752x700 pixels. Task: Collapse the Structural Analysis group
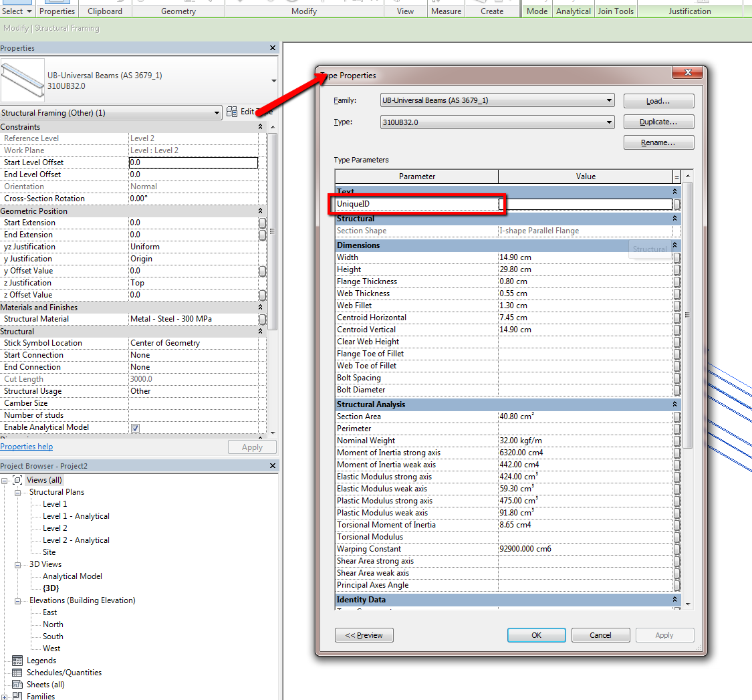tap(674, 404)
